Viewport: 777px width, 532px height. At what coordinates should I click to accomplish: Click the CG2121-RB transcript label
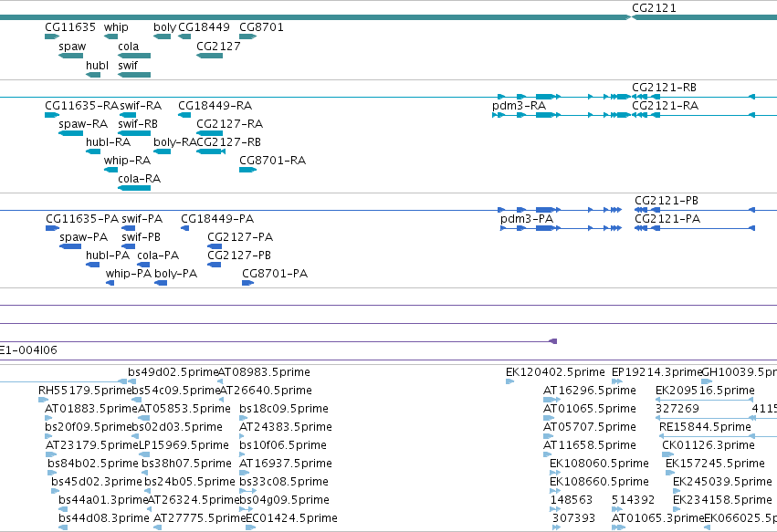[x=664, y=88]
